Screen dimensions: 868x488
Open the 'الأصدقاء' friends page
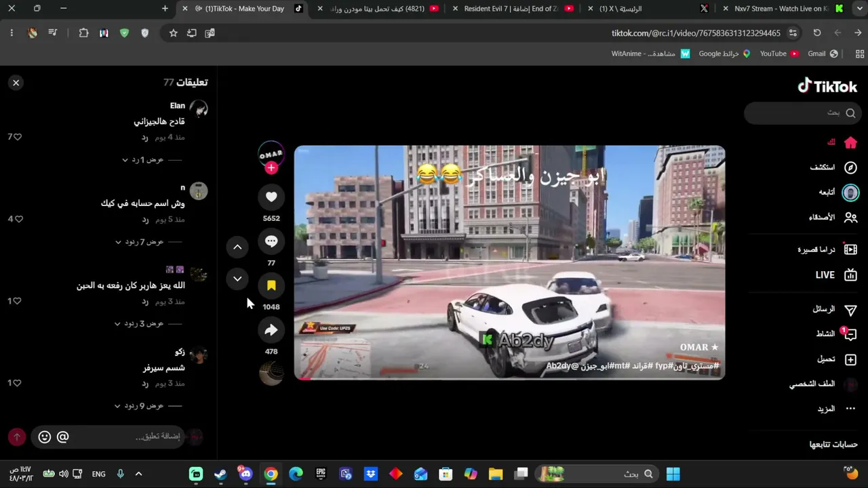point(833,218)
